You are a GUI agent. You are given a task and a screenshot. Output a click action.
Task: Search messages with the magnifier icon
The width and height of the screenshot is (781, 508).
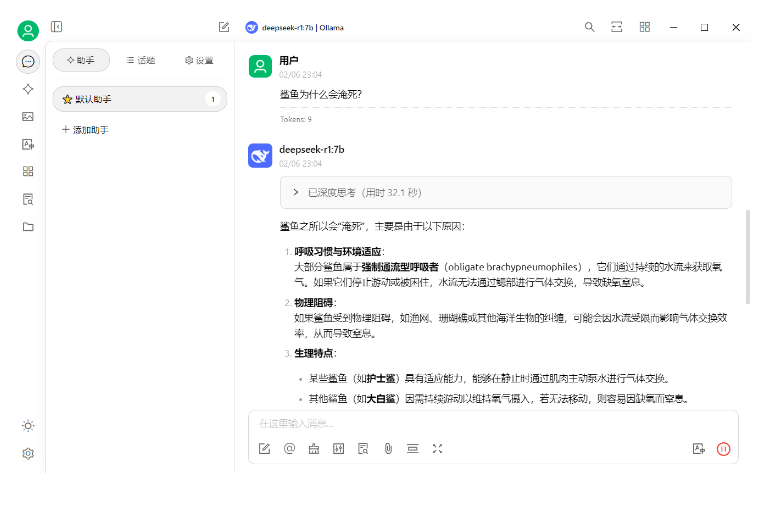coord(589,27)
